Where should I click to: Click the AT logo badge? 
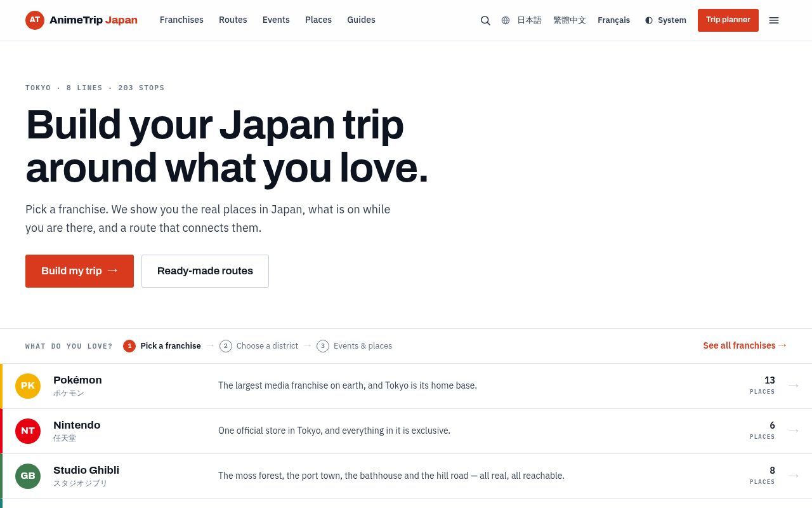(35, 20)
